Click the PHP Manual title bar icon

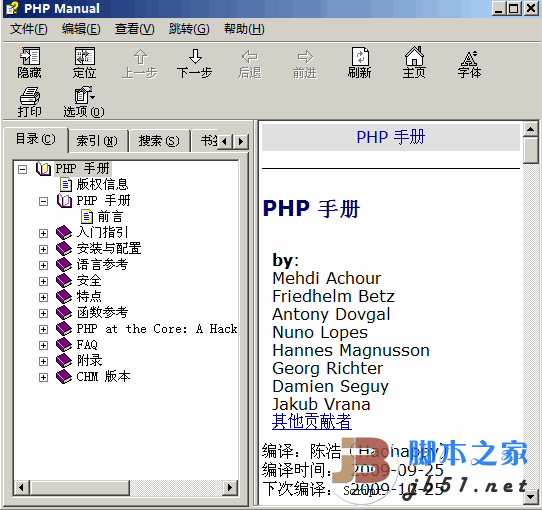coord(12,8)
